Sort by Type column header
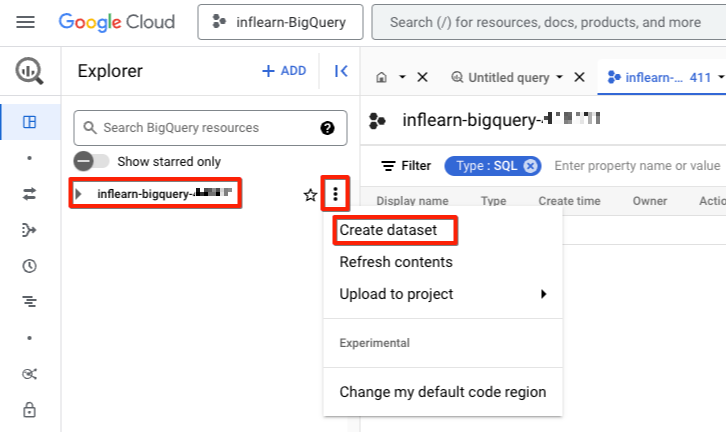This screenshot has height=432, width=726. tap(494, 201)
